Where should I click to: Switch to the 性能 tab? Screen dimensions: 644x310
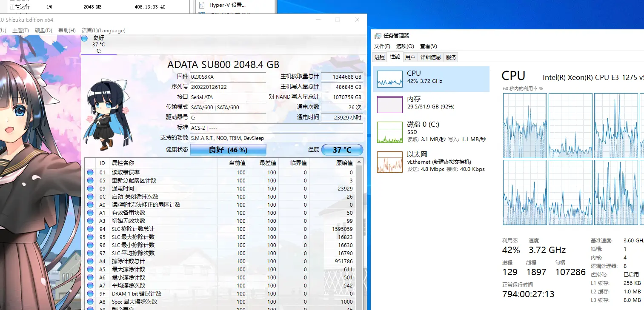pos(395,57)
